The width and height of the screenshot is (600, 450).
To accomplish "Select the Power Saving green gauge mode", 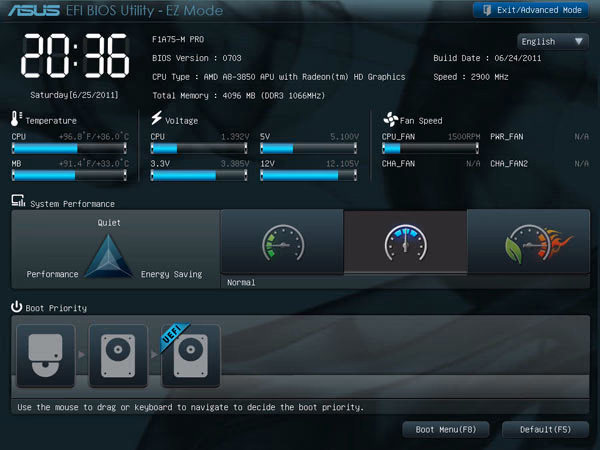I will coord(282,242).
